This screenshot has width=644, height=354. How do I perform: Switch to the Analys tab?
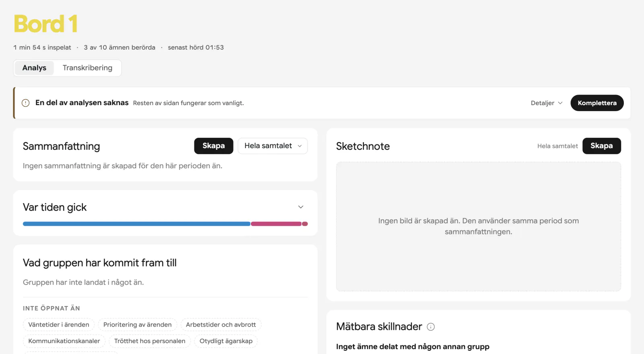(x=34, y=68)
